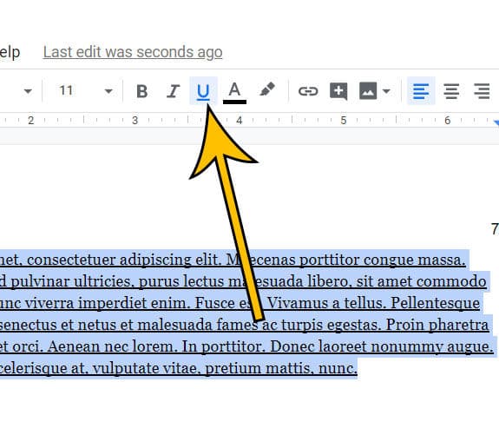Image resolution: width=499 pixels, height=448 pixels.
Task: Toggle italic formatting
Action: pyautogui.click(x=173, y=91)
